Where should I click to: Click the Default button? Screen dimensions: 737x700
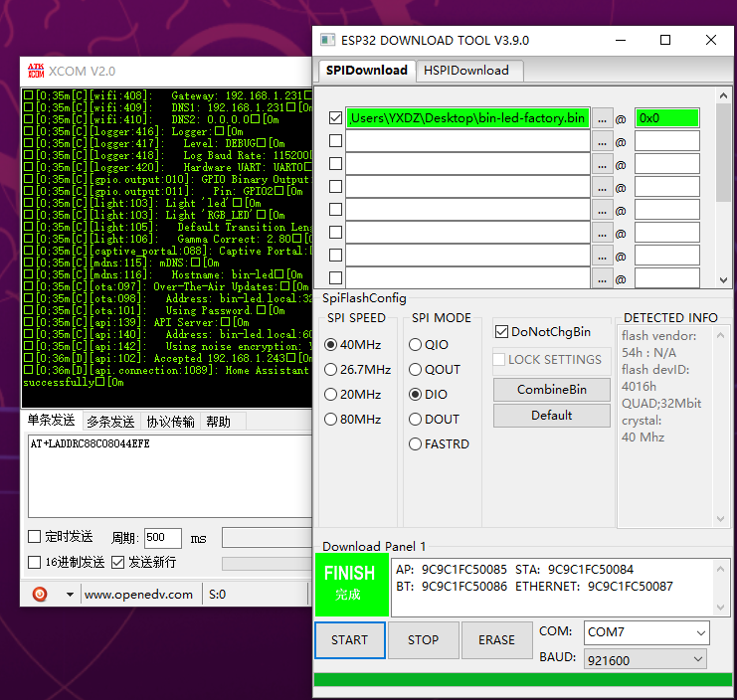pyautogui.click(x=552, y=416)
